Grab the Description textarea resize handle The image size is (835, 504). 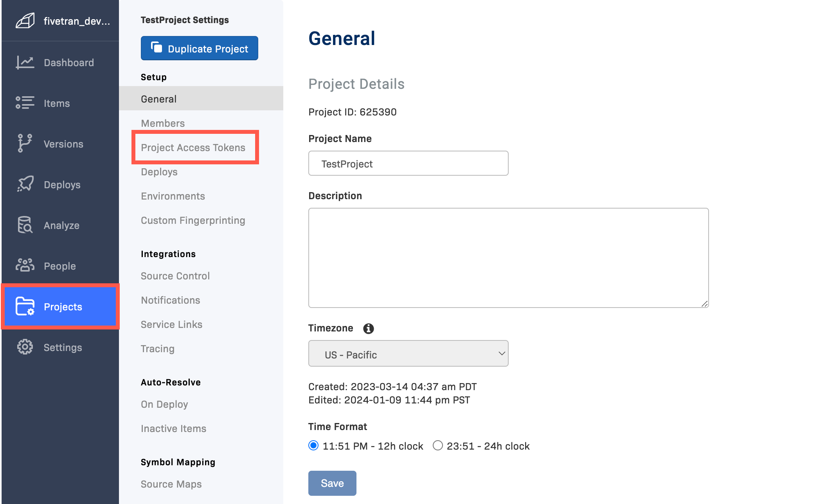coord(704,304)
